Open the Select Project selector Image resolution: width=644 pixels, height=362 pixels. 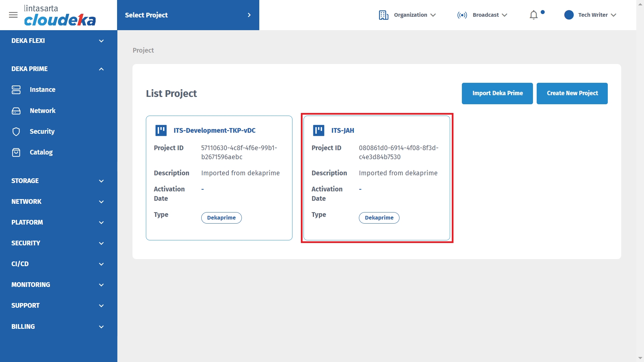click(188, 15)
